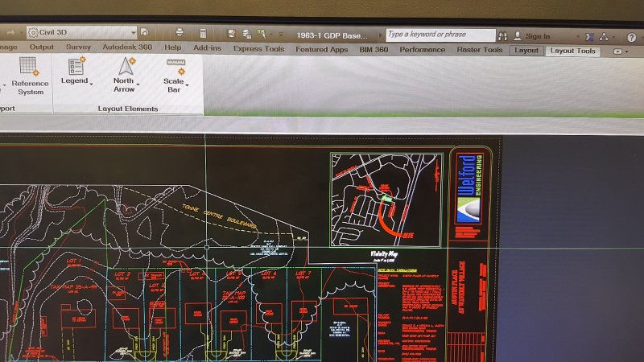Click Sign In link
Viewport: 644px width, 362px height.
538,36
